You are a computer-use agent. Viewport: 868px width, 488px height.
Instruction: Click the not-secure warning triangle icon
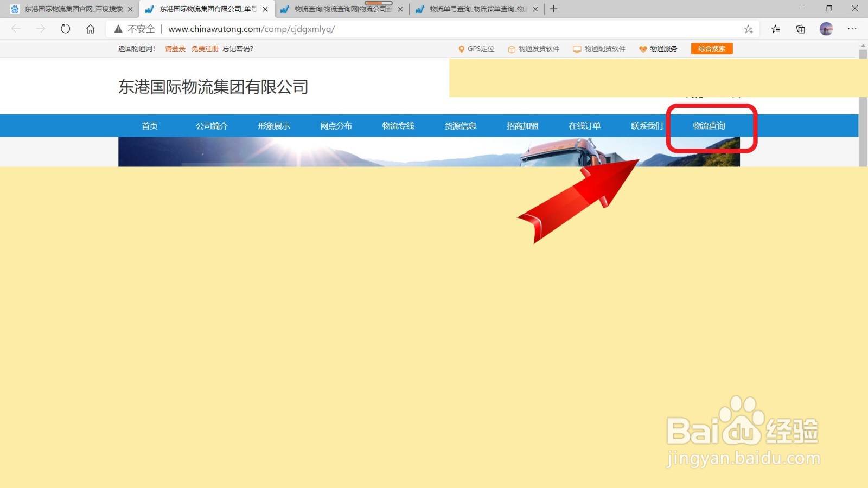118,29
